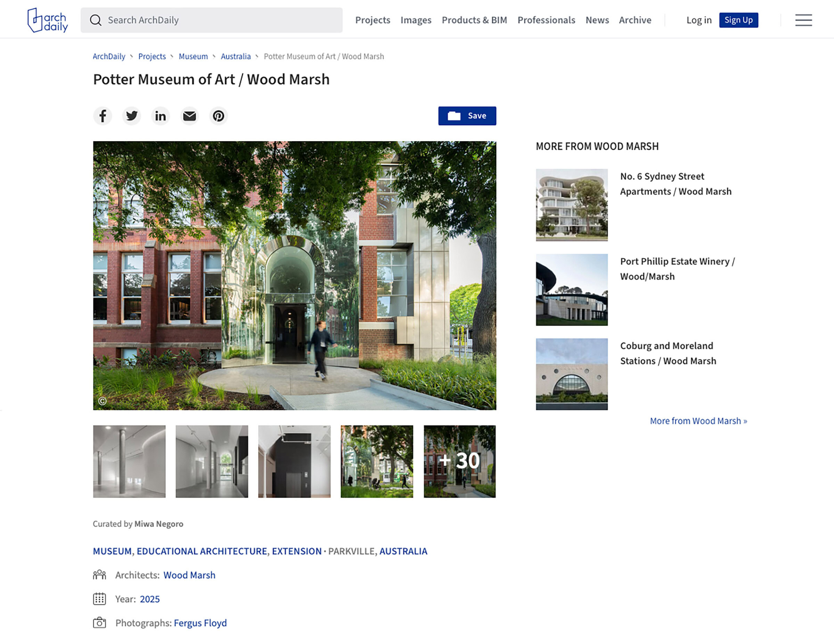Screen dimensions: 834x644
Task: Open the main museum entrance photo
Action: [294, 275]
